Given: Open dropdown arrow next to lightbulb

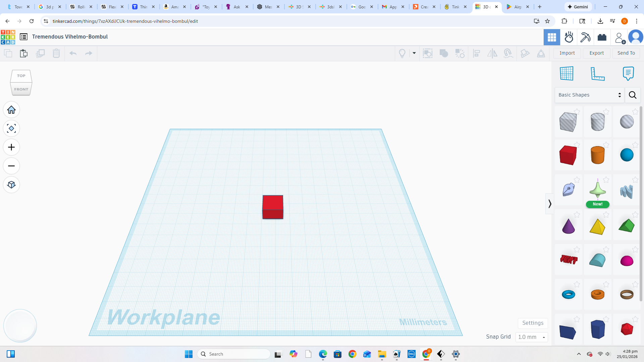Looking at the screenshot, I should (x=414, y=53).
